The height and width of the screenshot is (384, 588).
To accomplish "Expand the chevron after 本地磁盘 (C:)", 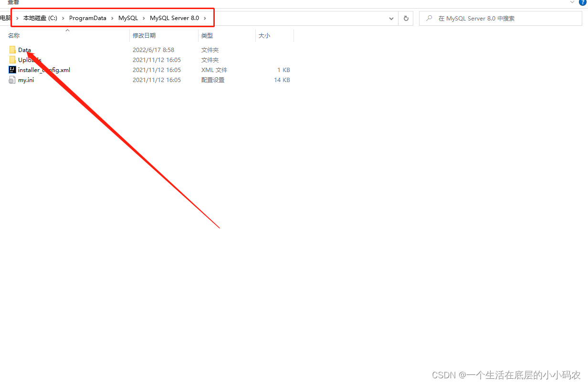I will click(63, 18).
